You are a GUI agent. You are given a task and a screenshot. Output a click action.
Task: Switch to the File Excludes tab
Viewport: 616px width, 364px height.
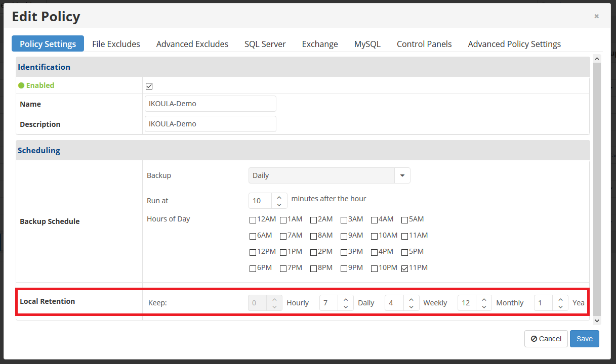pyautogui.click(x=116, y=44)
